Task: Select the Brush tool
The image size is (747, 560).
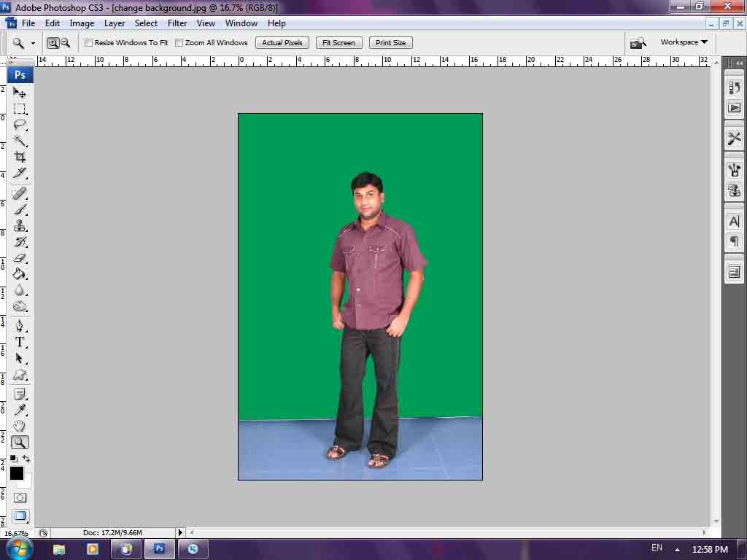Action: pos(20,210)
